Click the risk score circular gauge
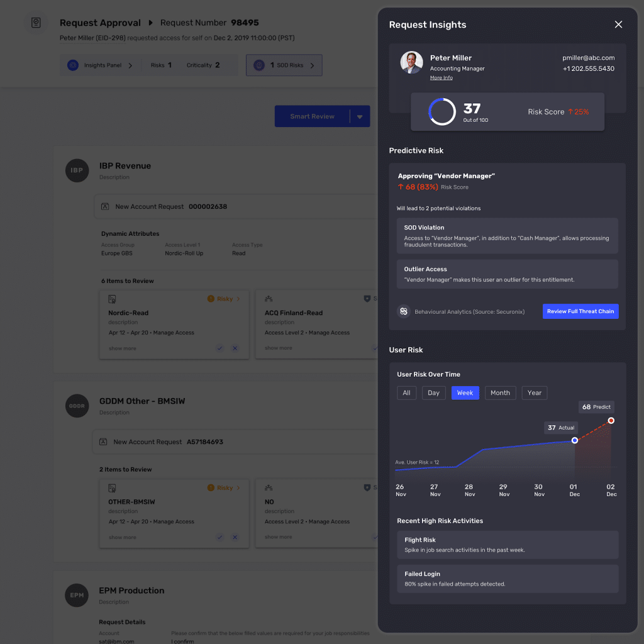644x644 pixels. click(442, 112)
